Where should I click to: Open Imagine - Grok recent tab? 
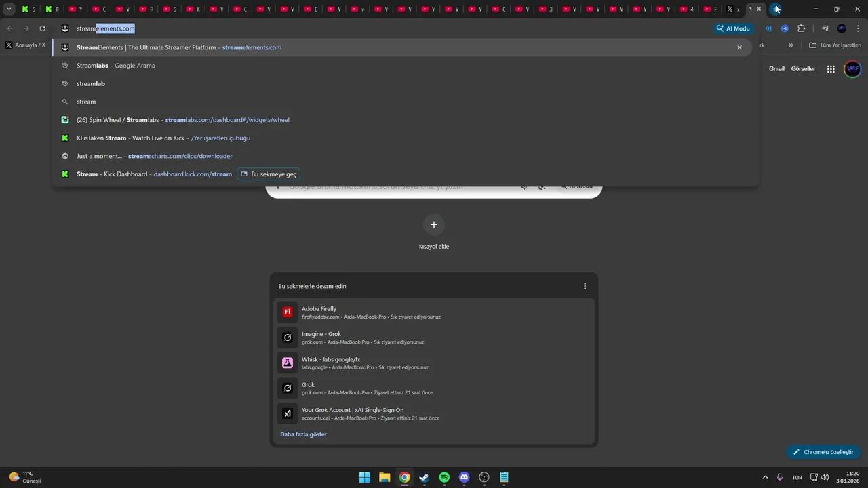tap(434, 338)
